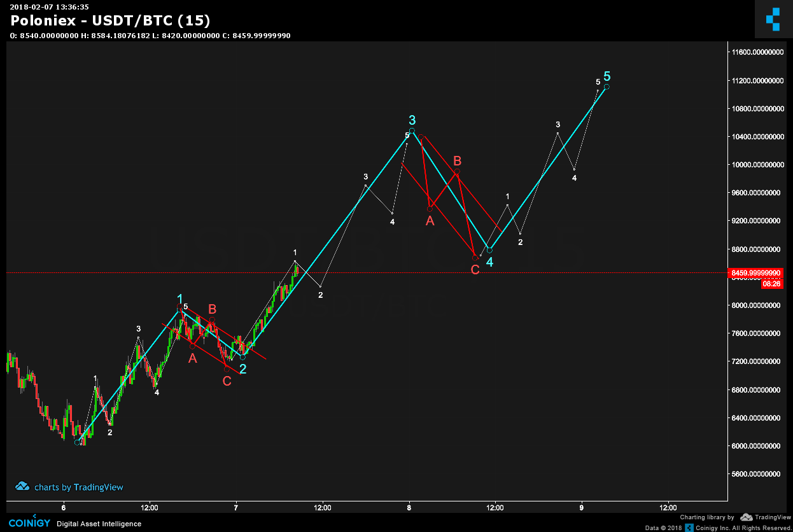Select the cyan circle marker at wave 5's peak

click(x=607, y=87)
